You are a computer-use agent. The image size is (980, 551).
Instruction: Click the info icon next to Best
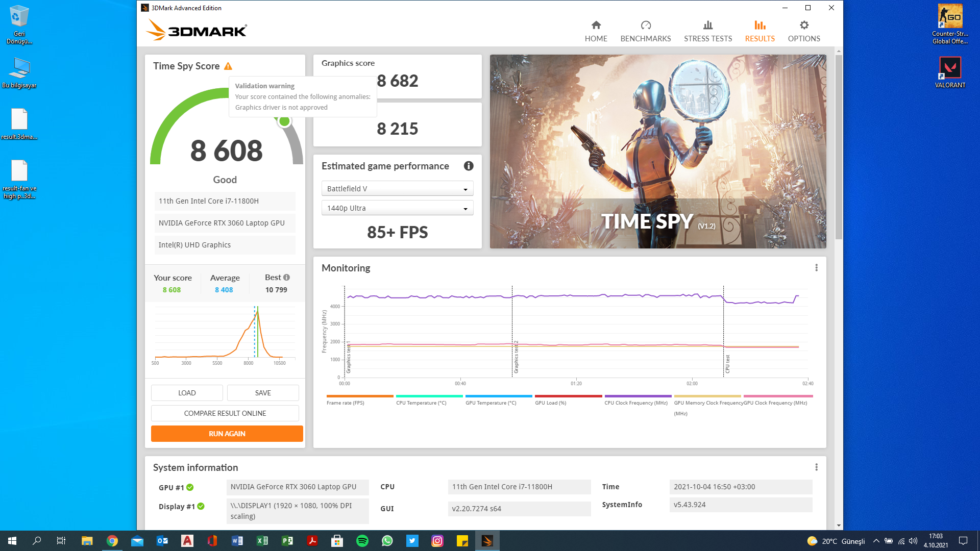286,278
